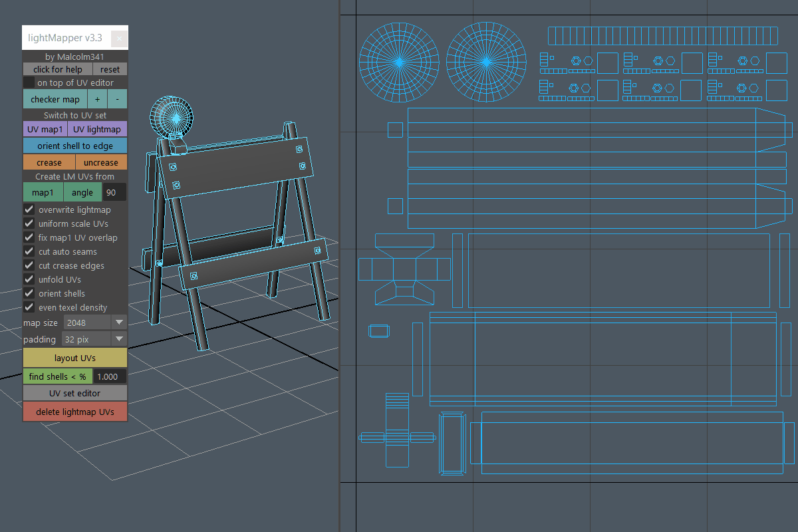
Task: Toggle fix map1 UV overlap
Action: point(29,237)
